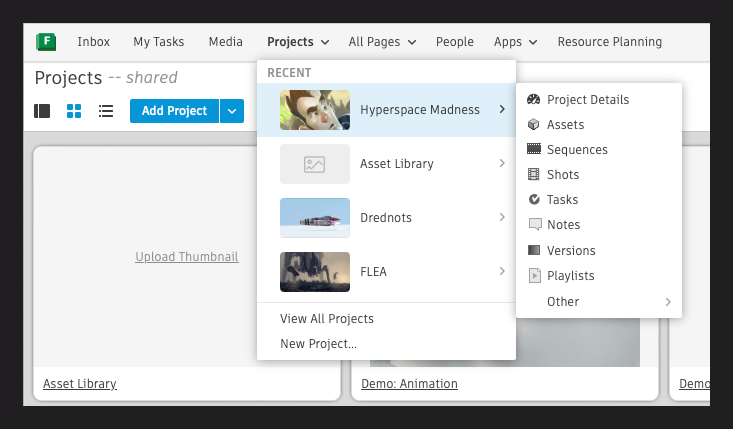Image resolution: width=733 pixels, height=429 pixels.
Task: Click the Notes speech bubble icon
Action: click(534, 225)
